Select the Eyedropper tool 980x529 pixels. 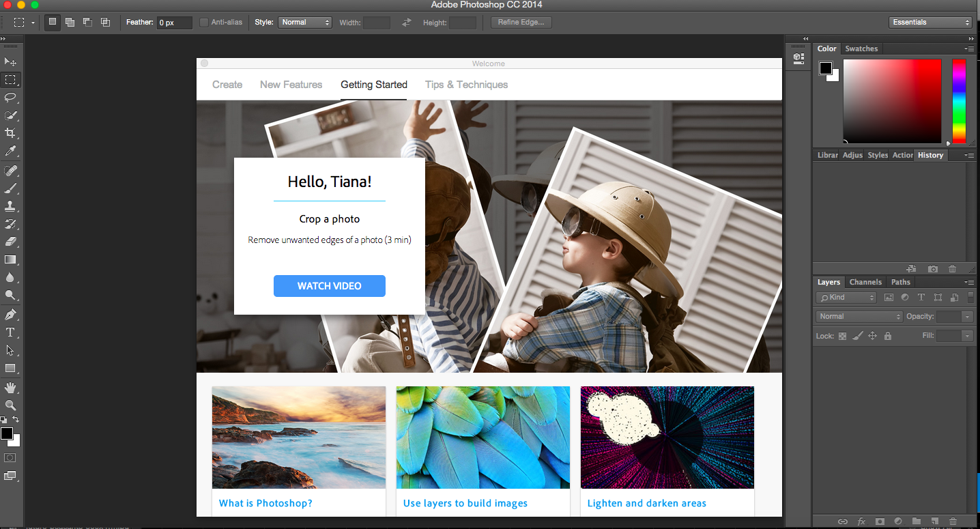[10, 151]
